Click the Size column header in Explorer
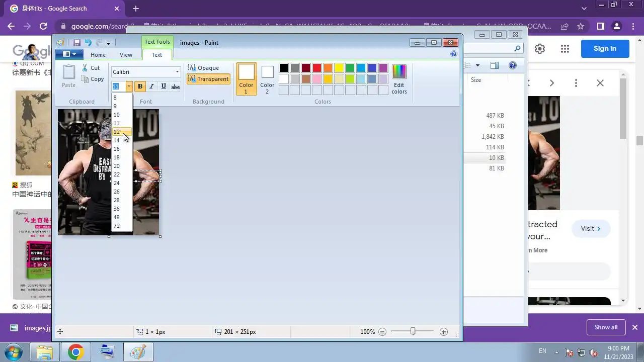Image resolution: width=644 pixels, height=362 pixels. coord(476,80)
